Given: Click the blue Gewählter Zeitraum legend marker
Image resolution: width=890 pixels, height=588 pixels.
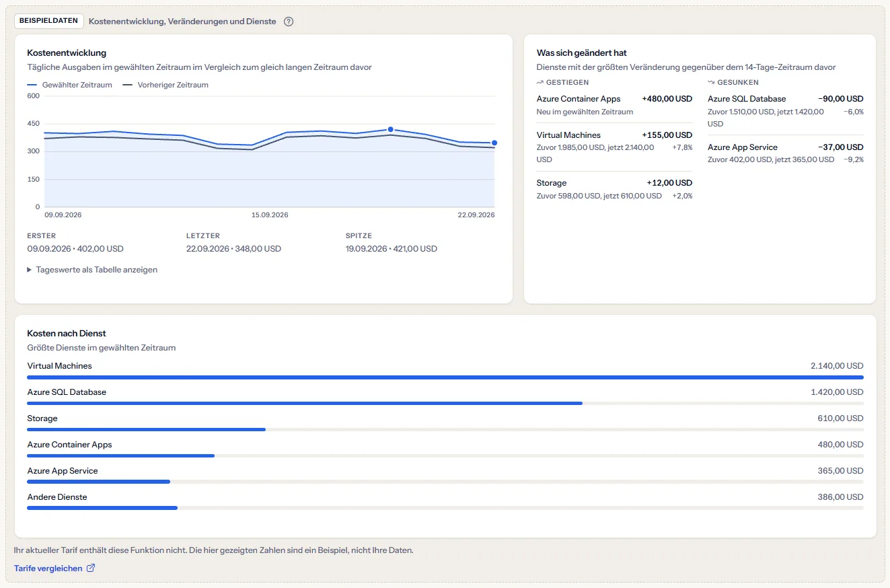Looking at the screenshot, I should (32, 85).
